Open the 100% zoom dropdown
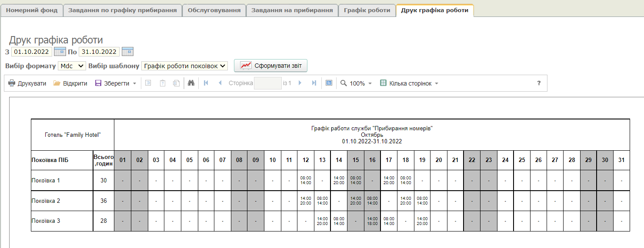 [356, 83]
